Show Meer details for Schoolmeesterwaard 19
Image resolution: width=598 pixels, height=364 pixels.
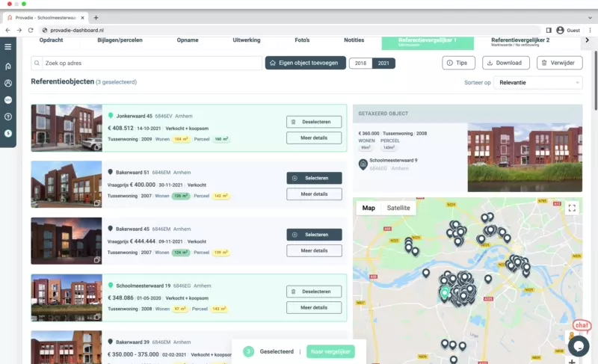[314, 308]
